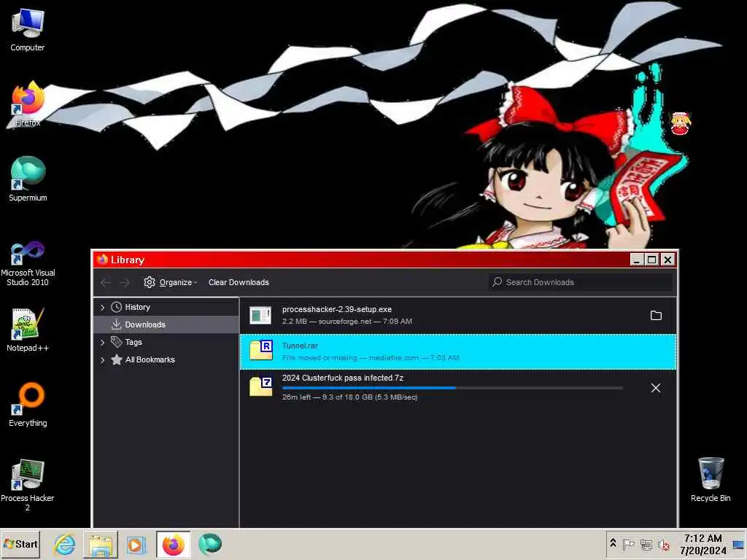This screenshot has height=560, width=747.
Task: Click the 7z download progress bar
Action: coord(452,388)
